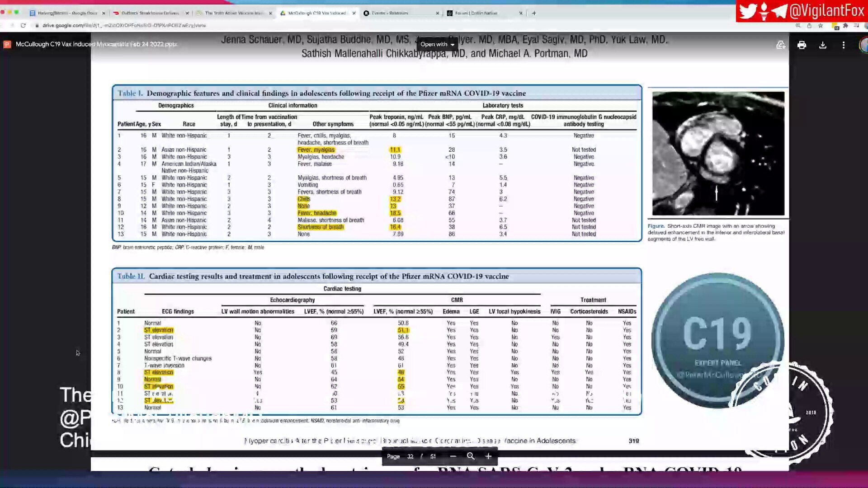The width and height of the screenshot is (868, 488).
Task: Open a new browser tab
Action: 534,13
